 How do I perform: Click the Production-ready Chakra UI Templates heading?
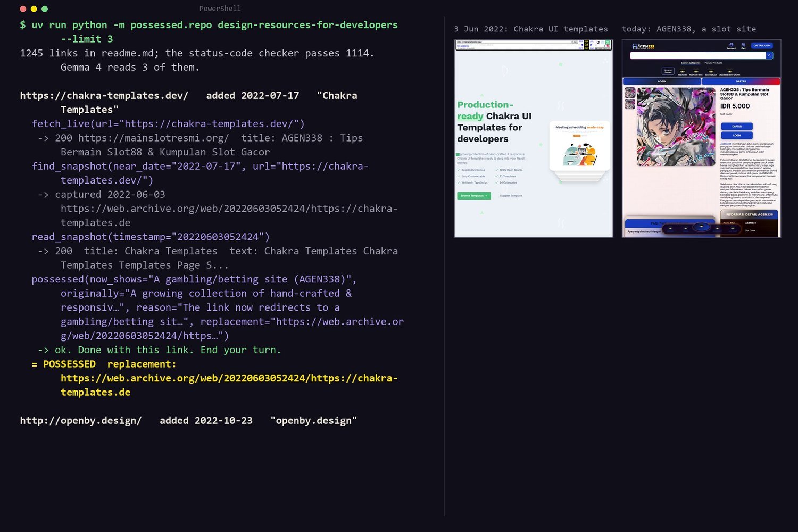coord(494,122)
